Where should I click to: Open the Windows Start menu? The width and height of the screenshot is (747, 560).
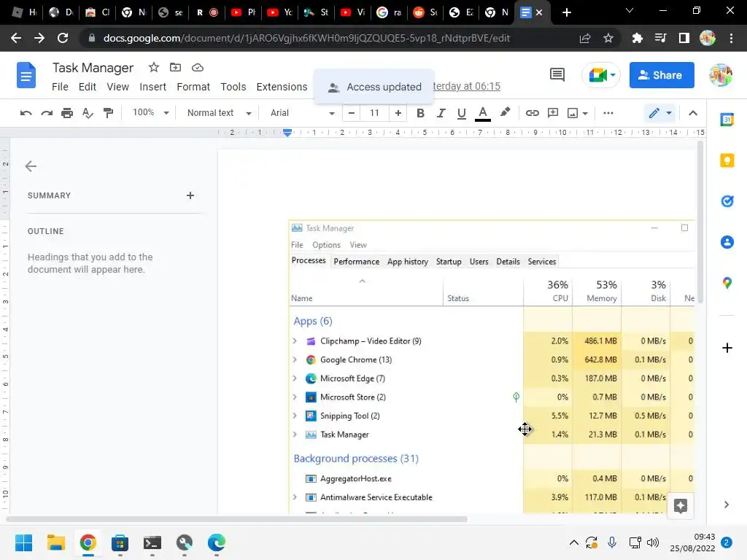pyautogui.click(x=23, y=542)
